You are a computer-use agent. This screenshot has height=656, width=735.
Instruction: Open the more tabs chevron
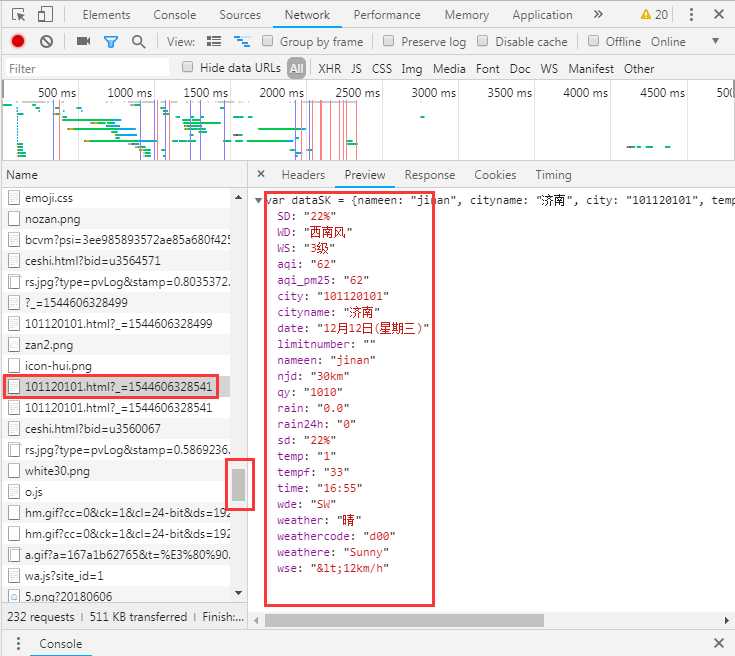(x=598, y=15)
